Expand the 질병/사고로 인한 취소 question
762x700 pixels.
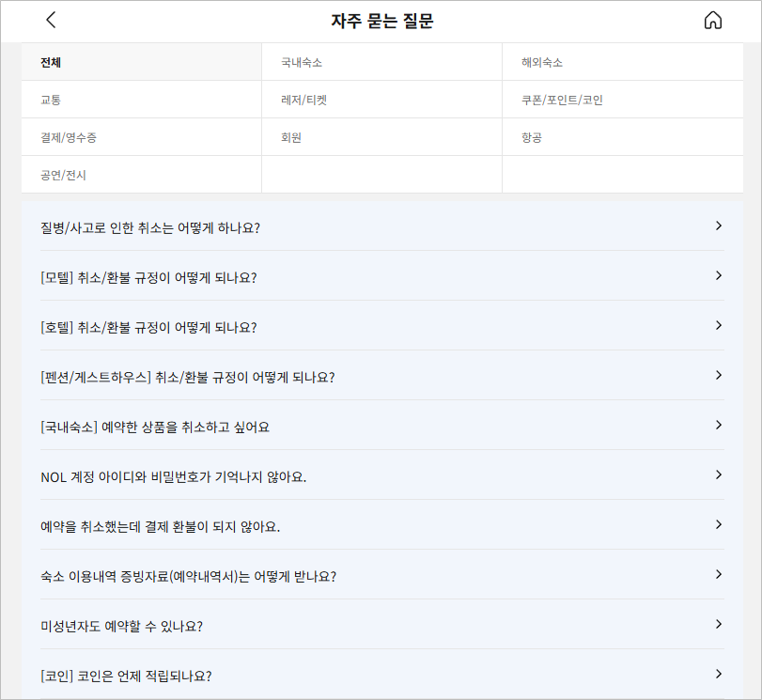pos(381,226)
